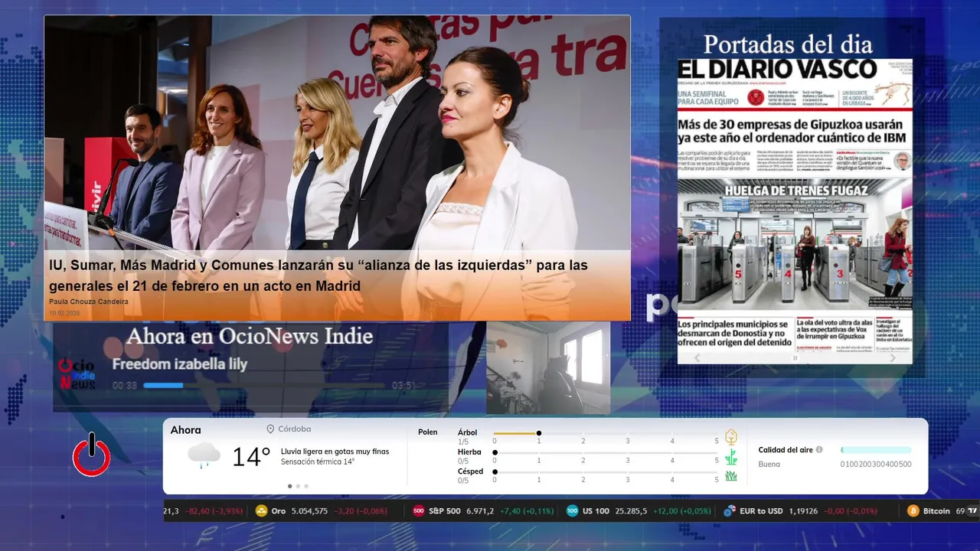The height and width of the screenshot is (551, 980).
Task: Click Hierba 0/5 pollen label
Action: (469, 456)
